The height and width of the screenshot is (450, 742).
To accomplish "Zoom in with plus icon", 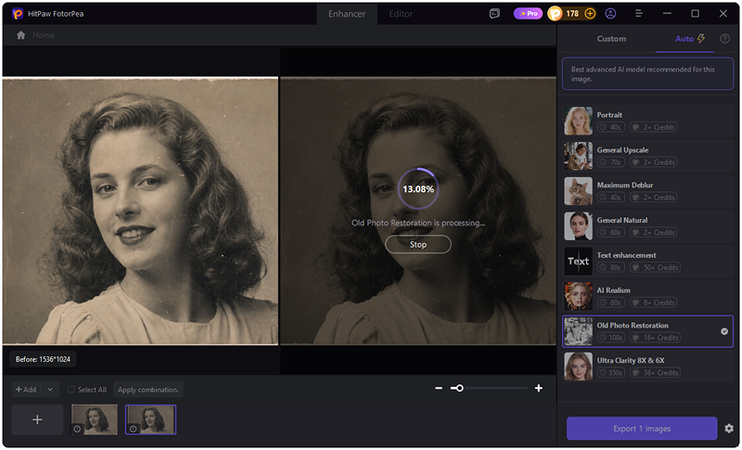I will click(x=539, y=388).
